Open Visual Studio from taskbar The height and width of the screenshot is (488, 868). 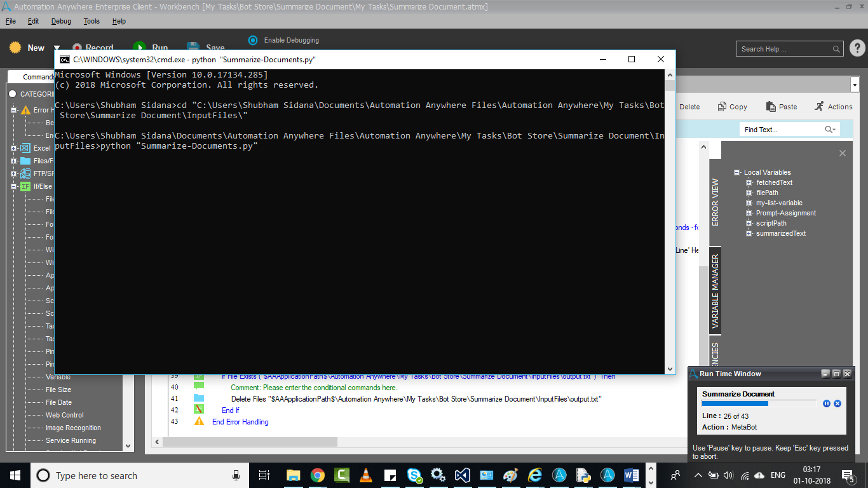tap(463, 475)
